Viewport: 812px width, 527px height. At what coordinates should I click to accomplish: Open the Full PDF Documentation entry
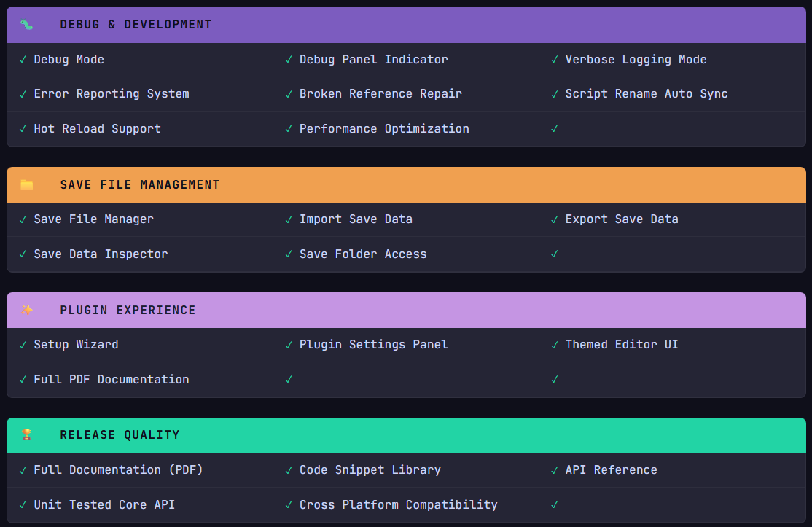coord(111,380)
